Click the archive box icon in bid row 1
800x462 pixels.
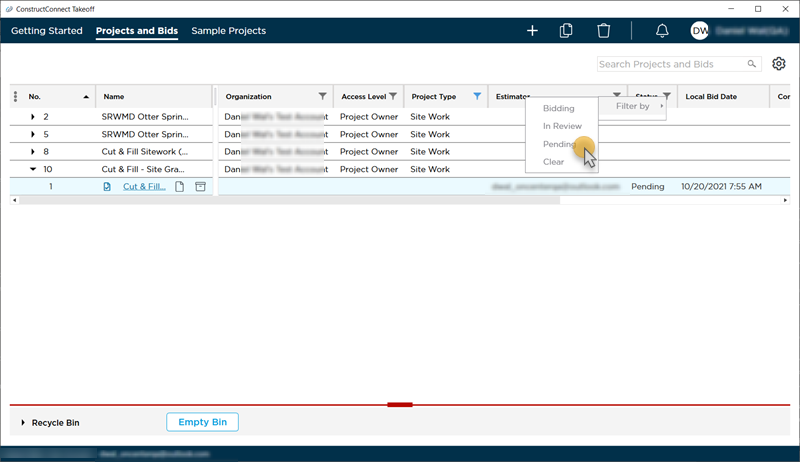201,187
